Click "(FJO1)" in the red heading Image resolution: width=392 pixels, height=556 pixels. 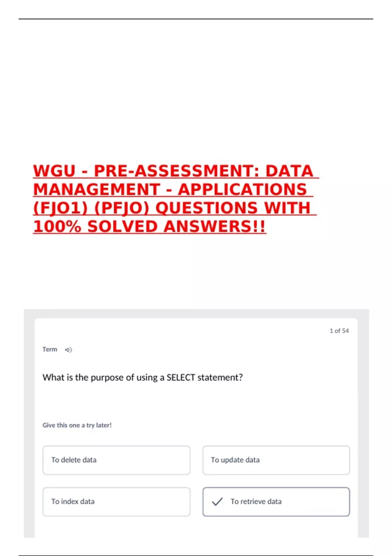click(60, 208)
